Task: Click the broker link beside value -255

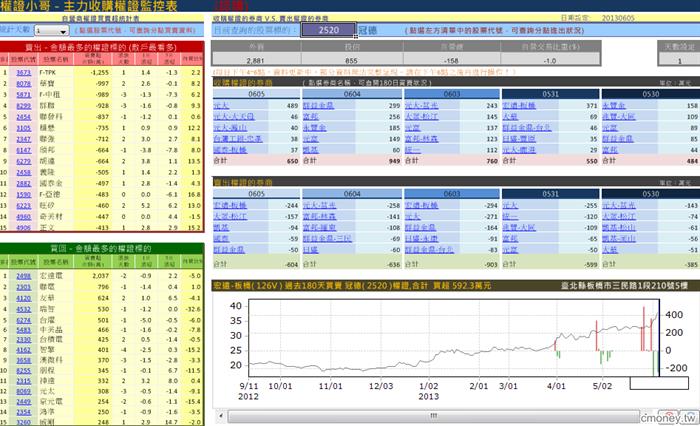Action: 510,205
